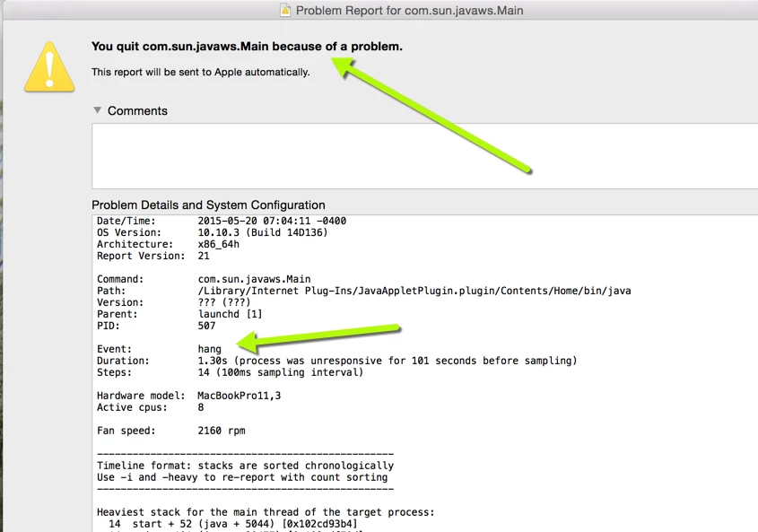Click the Command value "com.sun.javaws.Main"

tap(254, 279)
